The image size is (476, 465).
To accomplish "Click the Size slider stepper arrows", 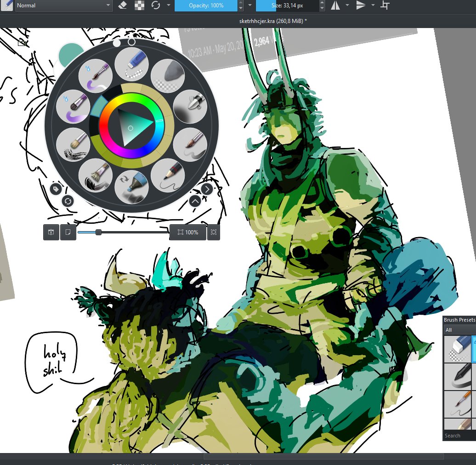I will click(x=322, y=6).
